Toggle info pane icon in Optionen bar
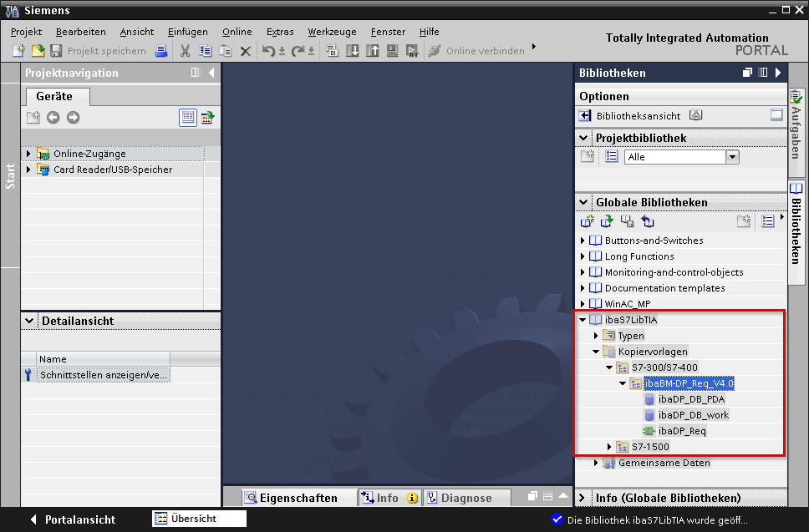 point(776,115)
